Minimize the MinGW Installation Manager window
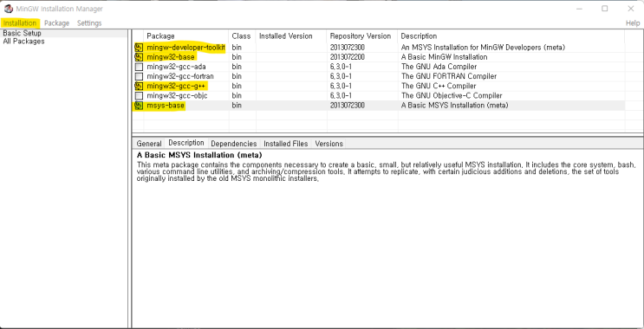 click(579, 9)
